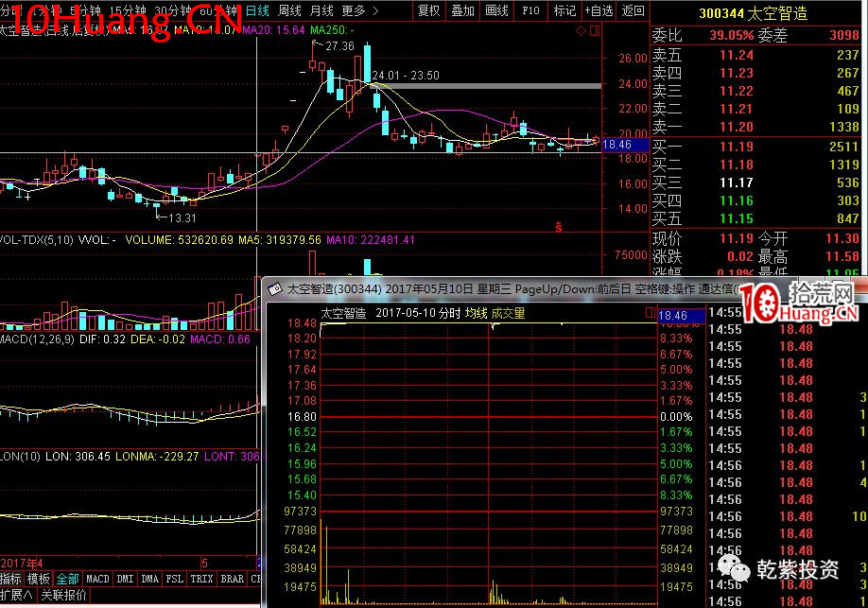Viewport: 868px width, 608px height.
Task: Select the MACD indicator tab
Action: point(97,579)
